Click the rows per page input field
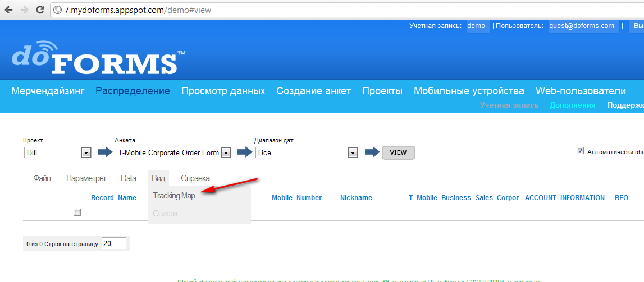 (114, 243)
